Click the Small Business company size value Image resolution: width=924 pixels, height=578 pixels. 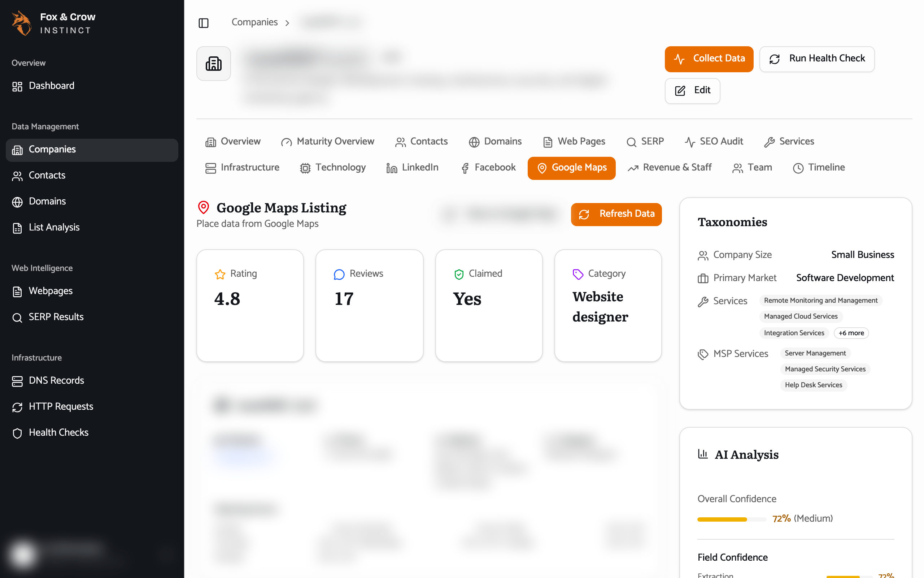[863, 255]
